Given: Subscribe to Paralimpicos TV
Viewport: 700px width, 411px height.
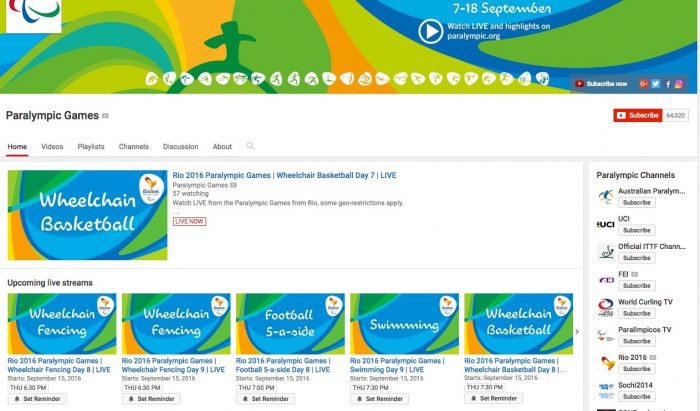Looking at the screenshot, I should tap(637, 341).
